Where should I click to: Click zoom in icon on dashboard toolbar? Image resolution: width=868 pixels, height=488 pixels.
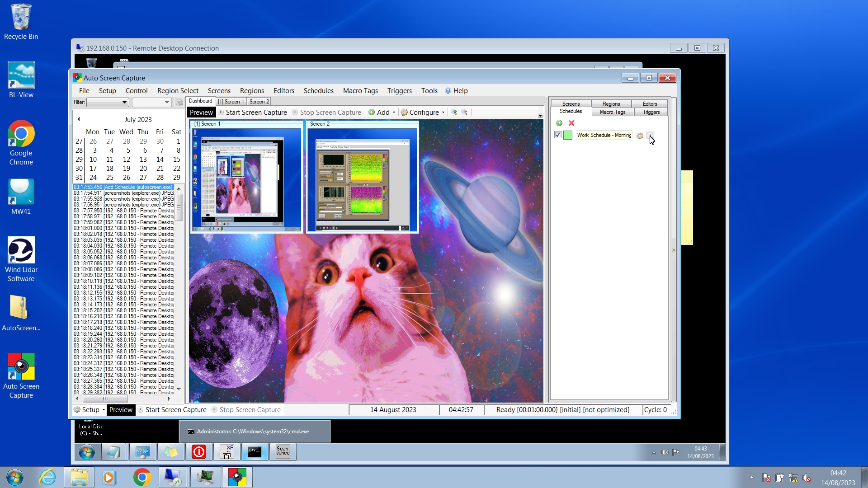click(454, 112)
